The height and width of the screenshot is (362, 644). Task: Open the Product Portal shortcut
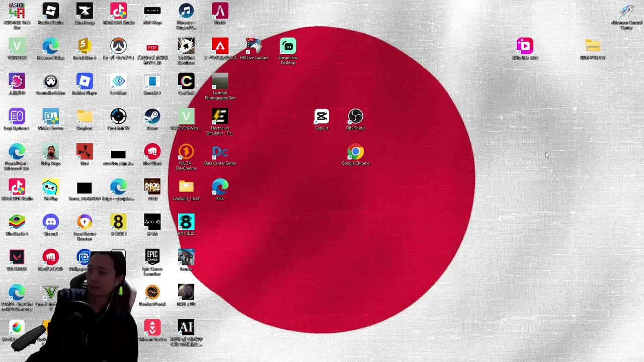152,293
